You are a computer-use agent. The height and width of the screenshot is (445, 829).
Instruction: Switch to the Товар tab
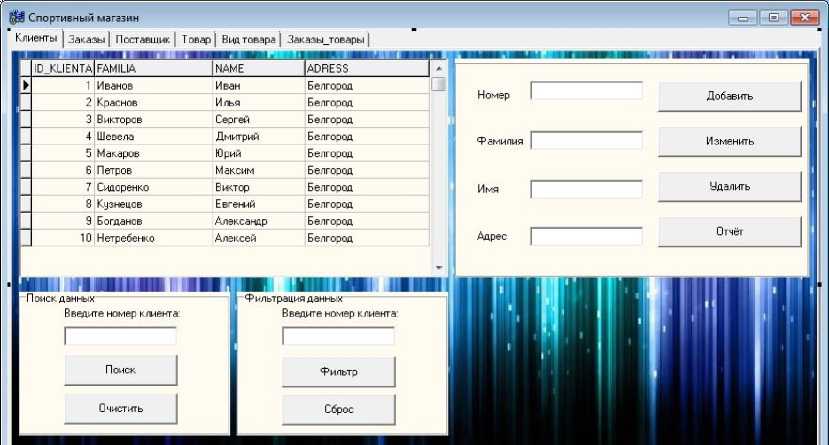pyautogui.click(x=196, y=39)
